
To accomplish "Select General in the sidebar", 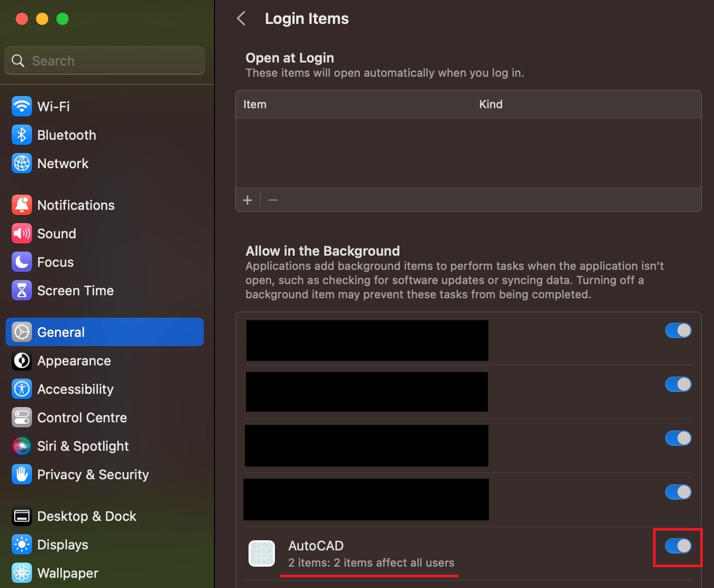I will pos(60,332).
